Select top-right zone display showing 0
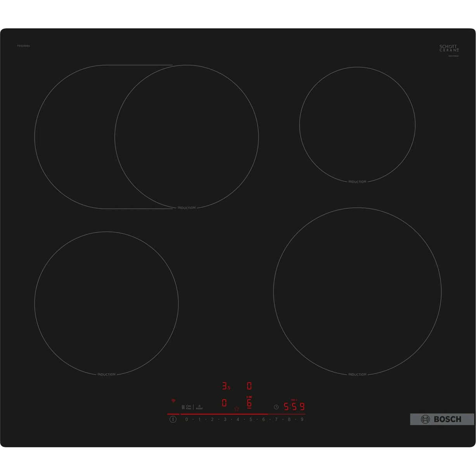476x476 pixels. tap(249, 386)
